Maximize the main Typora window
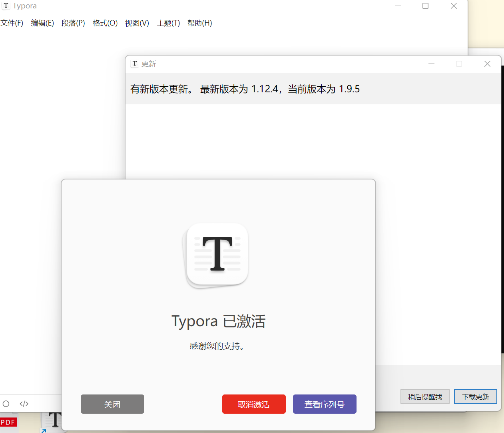 click(425, 6)
